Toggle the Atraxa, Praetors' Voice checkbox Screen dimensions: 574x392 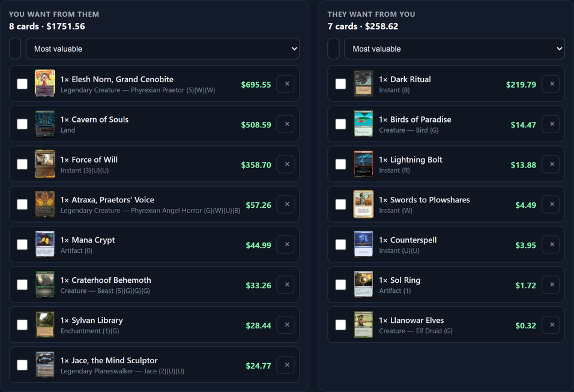click(22, 204)
